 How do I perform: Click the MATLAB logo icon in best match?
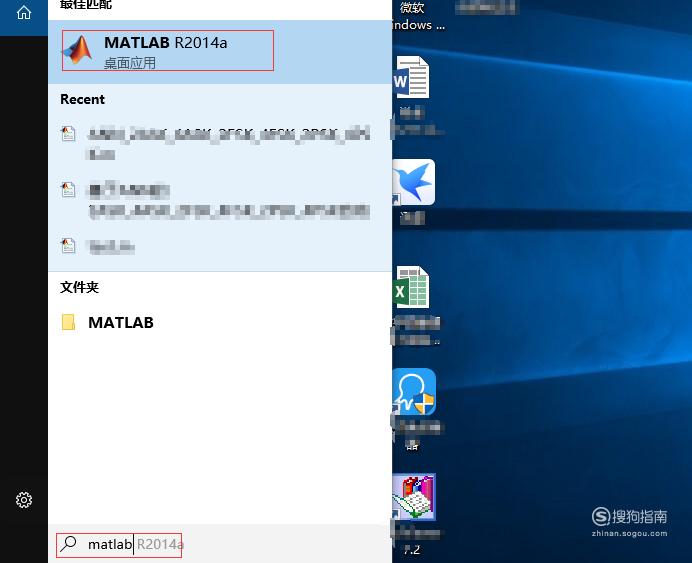coord(78,50)
